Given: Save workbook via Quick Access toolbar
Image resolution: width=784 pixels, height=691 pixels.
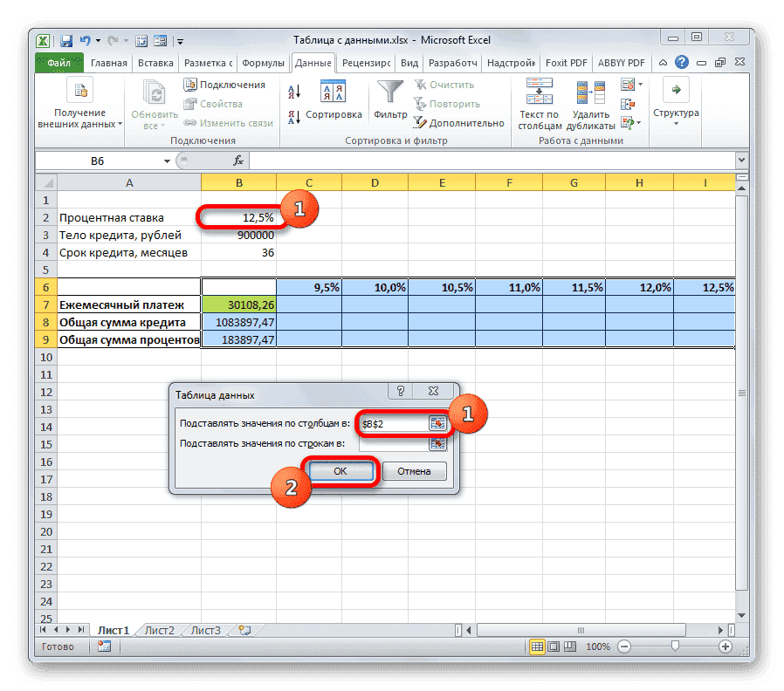Looking at the screenshot, I should tap(65, 40).
